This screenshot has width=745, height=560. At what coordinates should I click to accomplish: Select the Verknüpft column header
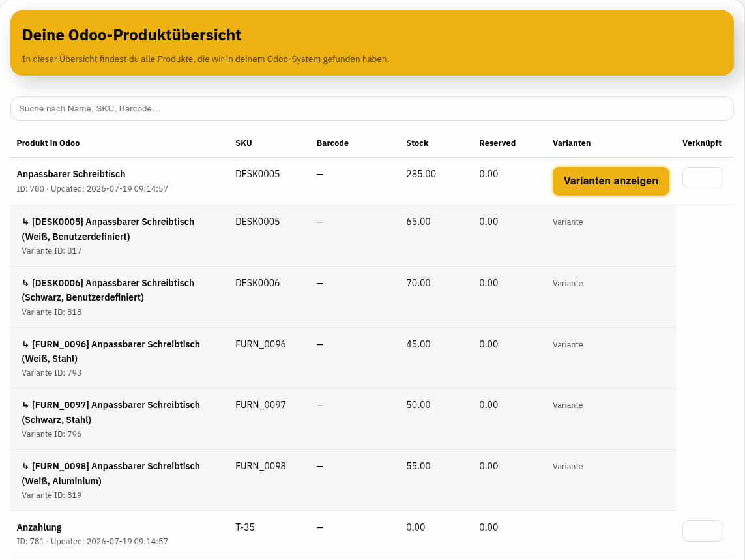click(702, 143)
